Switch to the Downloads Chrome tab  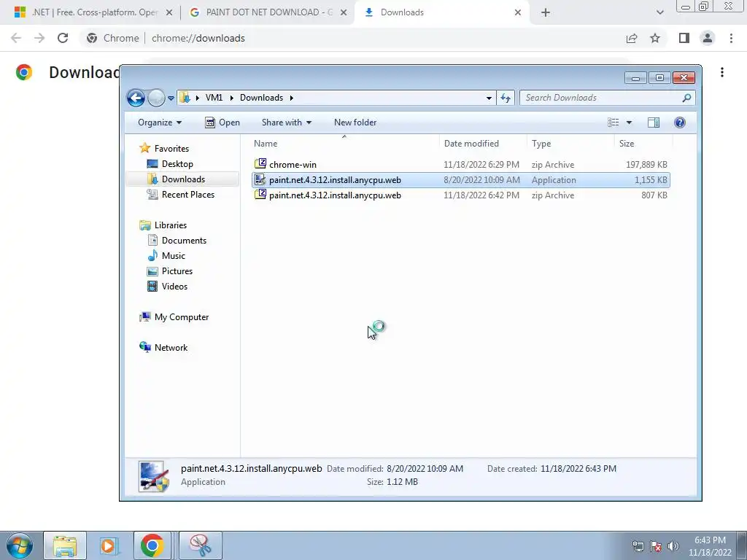[x=441, y=12]
